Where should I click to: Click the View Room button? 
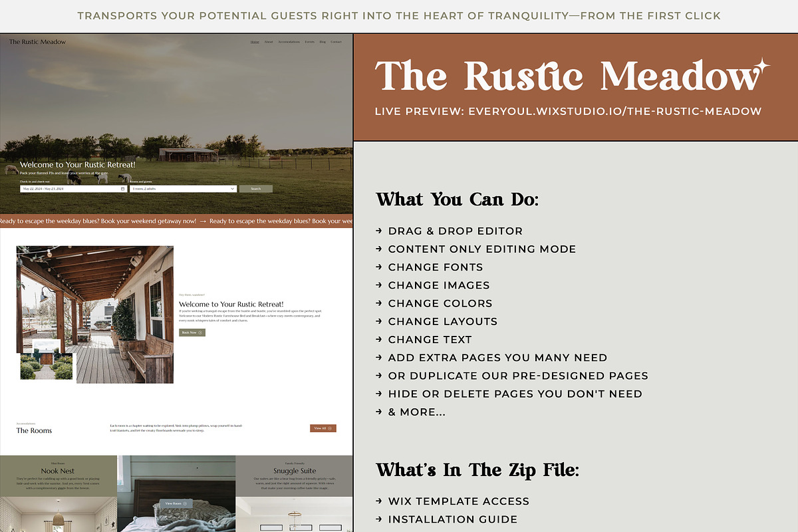[176, 504]
